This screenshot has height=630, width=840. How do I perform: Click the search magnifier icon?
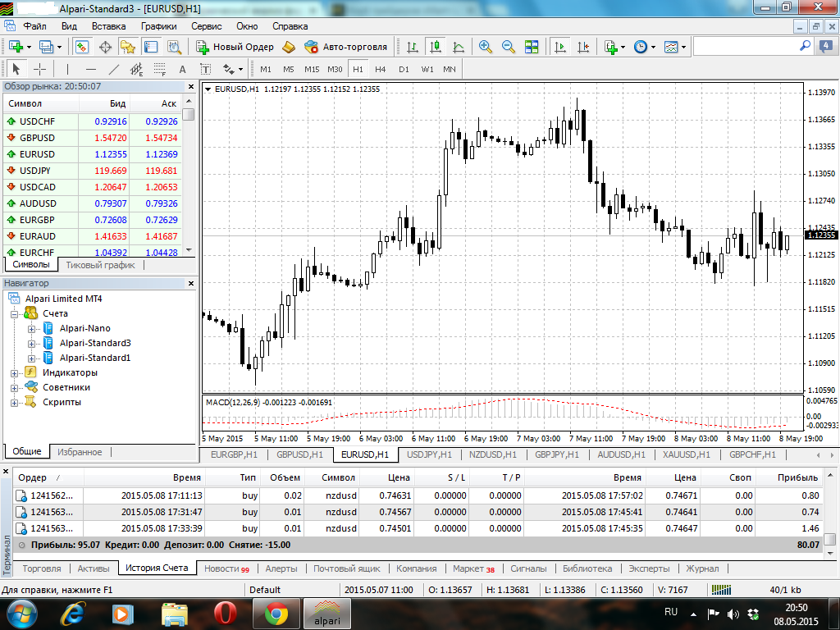806,46
